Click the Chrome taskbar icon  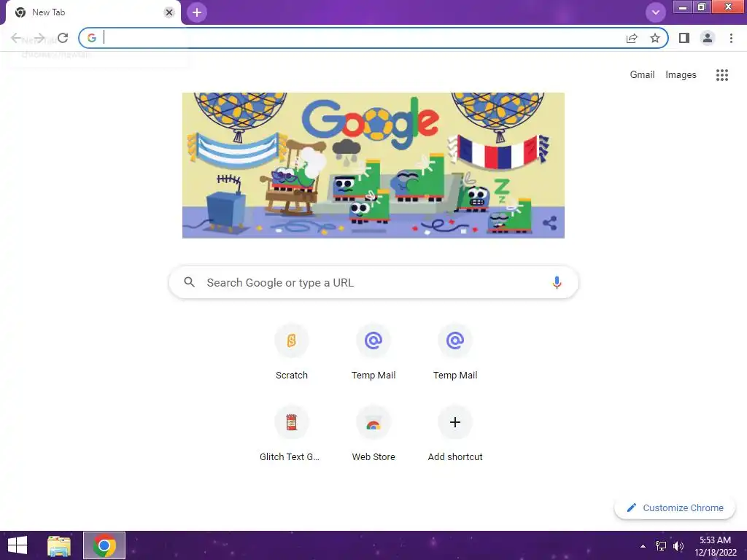104,545
